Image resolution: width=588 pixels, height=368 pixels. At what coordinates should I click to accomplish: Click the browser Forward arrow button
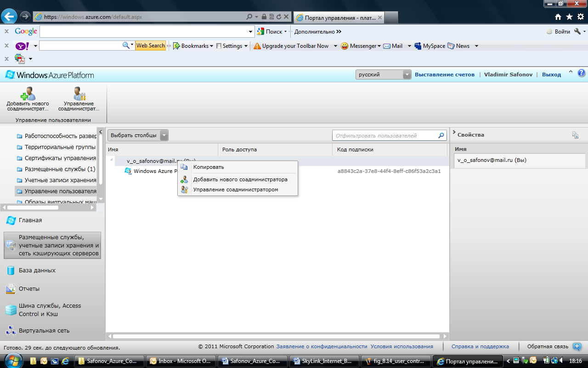[25, 17]
